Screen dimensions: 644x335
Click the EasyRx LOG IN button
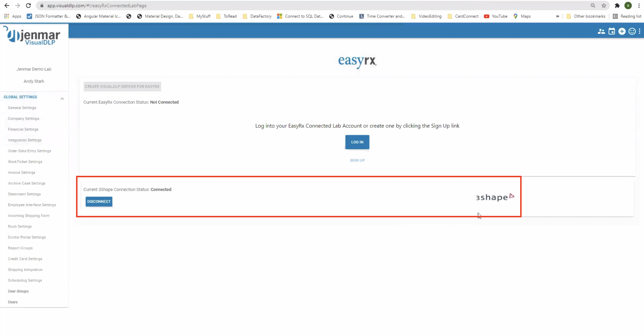(x=357, y=142)
